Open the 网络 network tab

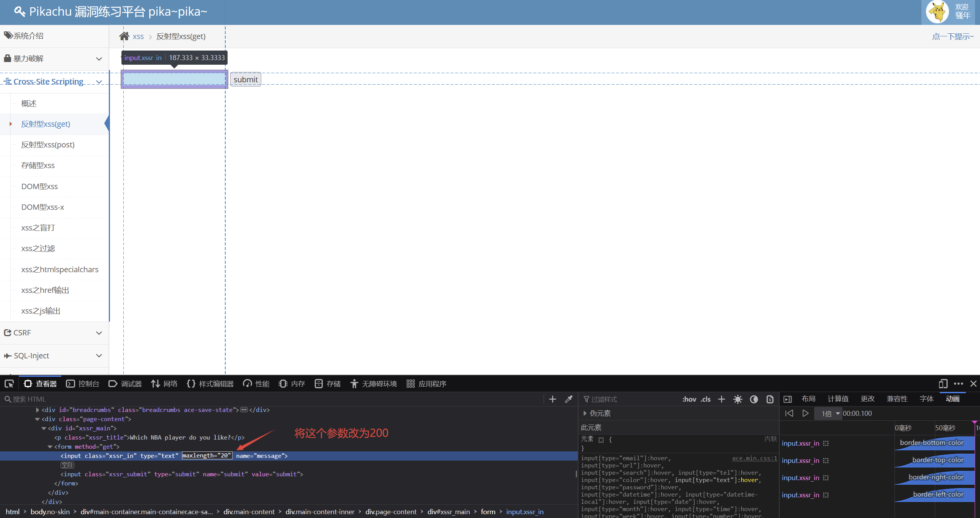(x=164, y=384)
